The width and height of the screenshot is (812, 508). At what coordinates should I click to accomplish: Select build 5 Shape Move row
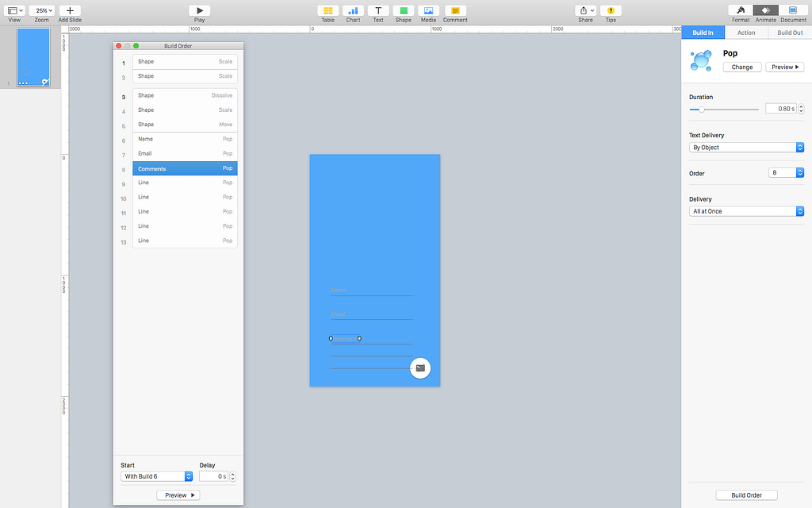click(x=185, y=125)
